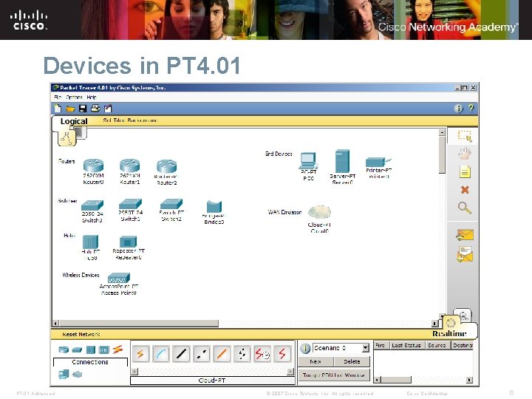Viewport: 532px width, 399px height.
Task: Select the 2950-24 Switch0 device
Action: tap(92, 205)
